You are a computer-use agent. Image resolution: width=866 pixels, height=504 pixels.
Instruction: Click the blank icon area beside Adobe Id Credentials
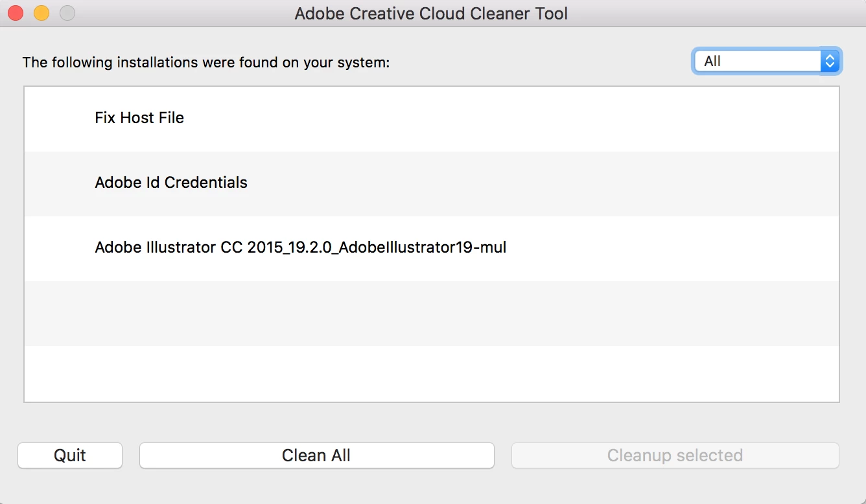click(60, 183)
